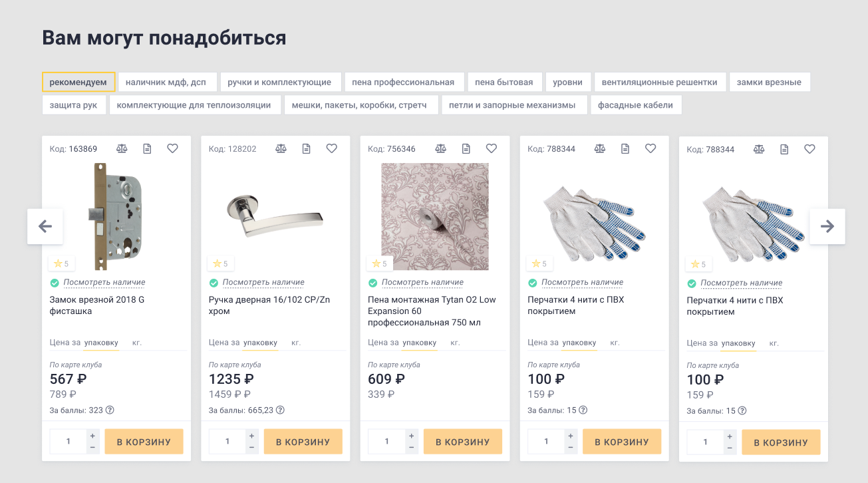Click points info question mark for lock
The width and height of the screenshot is (868, 483).
110,410
